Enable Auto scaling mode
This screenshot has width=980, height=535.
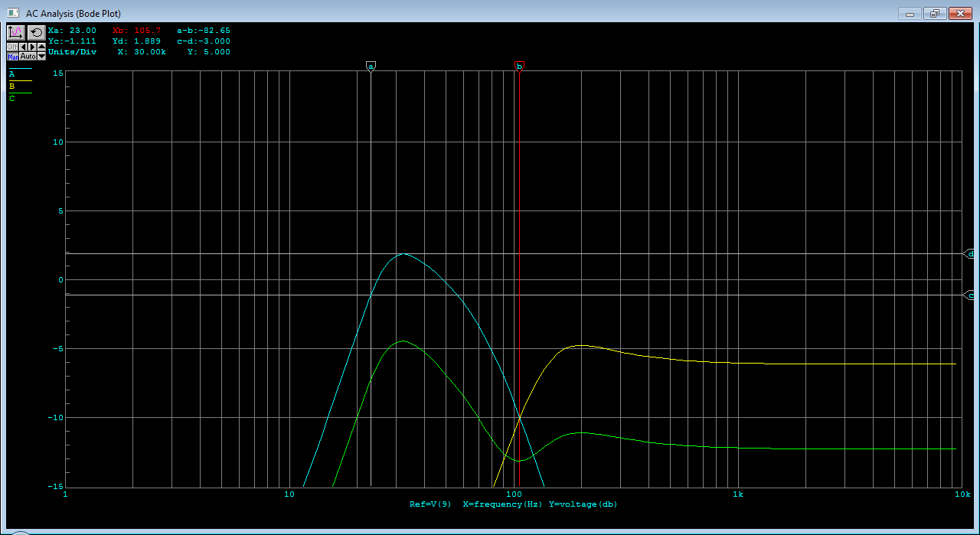27,57
